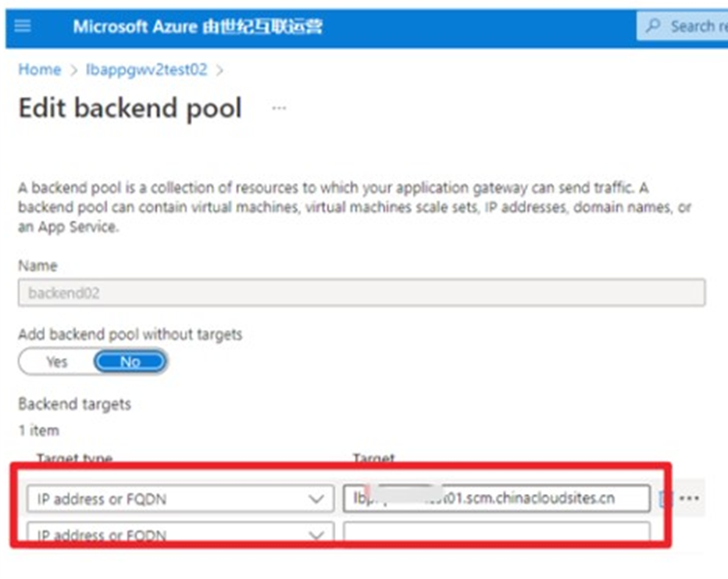The height and width of the screenshot is (579, 728).
Task: Expand the first IP address or FQDN dropdown
Action: [175, 499]
